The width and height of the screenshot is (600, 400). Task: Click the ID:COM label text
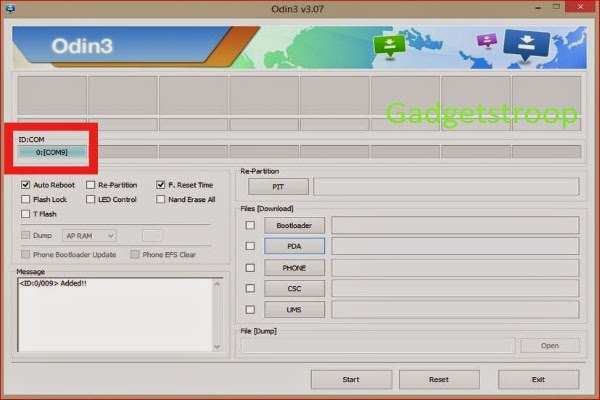[x=31, y=139]
